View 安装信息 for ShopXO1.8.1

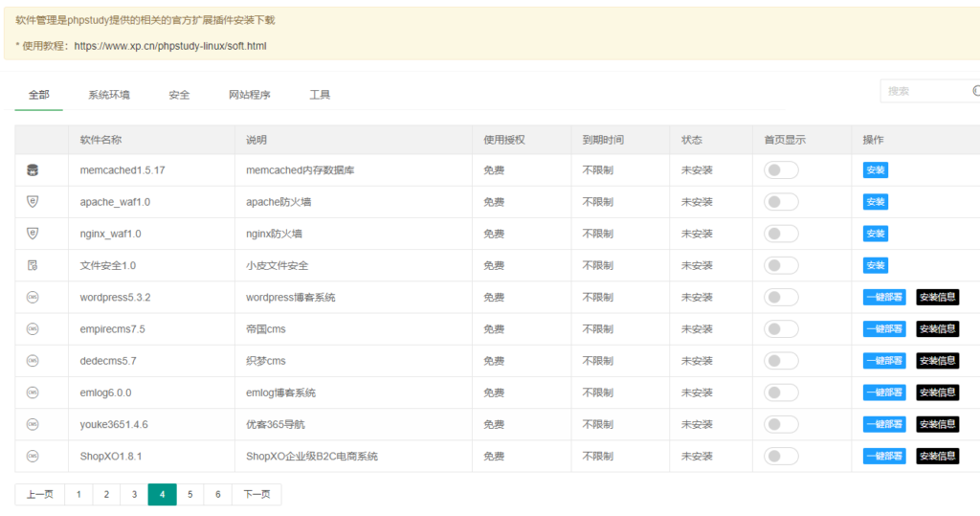(x=938, y=456)
